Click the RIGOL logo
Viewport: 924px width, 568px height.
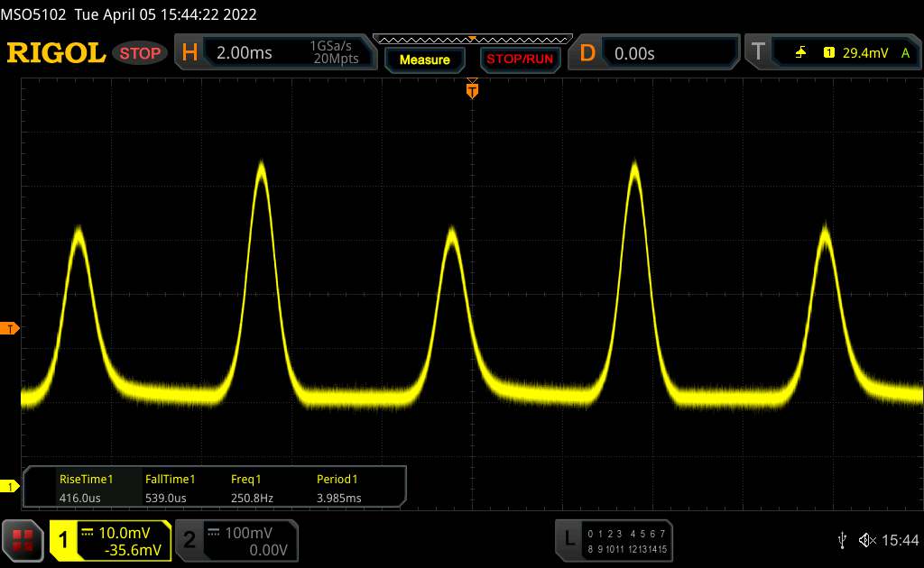pos(57,53)
